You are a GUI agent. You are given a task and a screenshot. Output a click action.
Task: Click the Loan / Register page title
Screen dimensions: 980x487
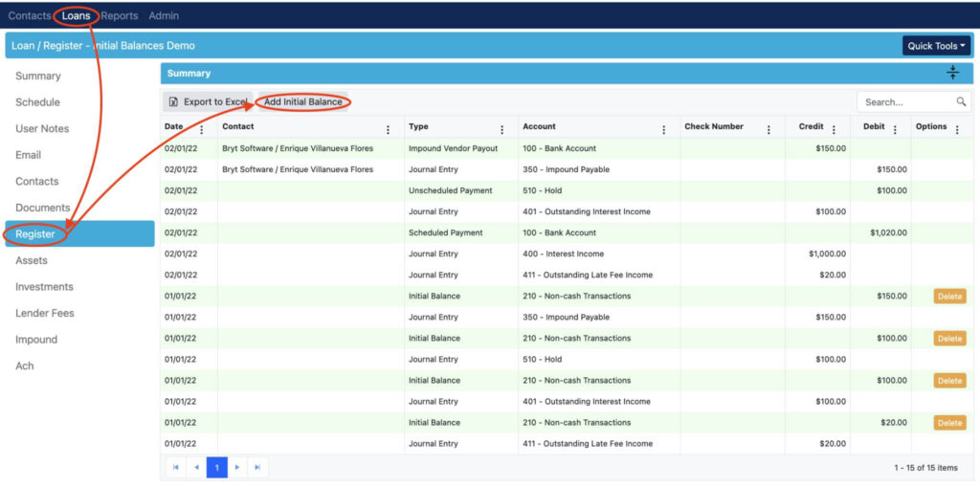103,46
